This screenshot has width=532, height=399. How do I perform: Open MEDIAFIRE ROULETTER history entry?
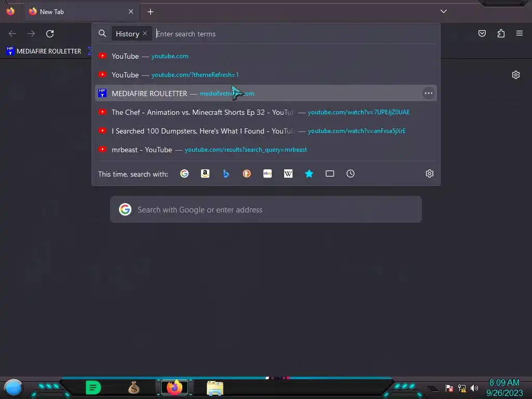[265, 94]
